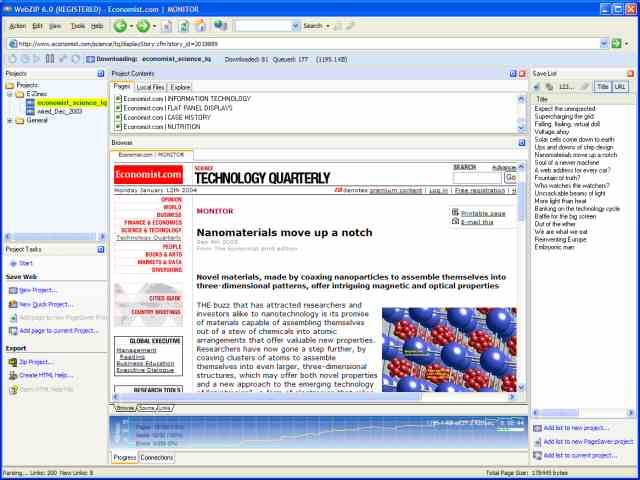Click the green Go button beside address bar
The image size is (640, 480).
[x=616, y=44]
